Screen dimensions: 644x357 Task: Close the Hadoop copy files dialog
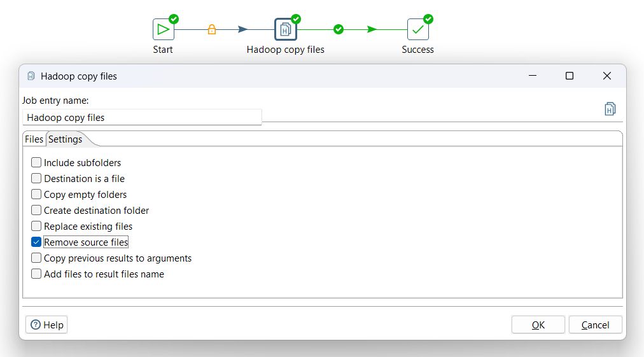607,76
